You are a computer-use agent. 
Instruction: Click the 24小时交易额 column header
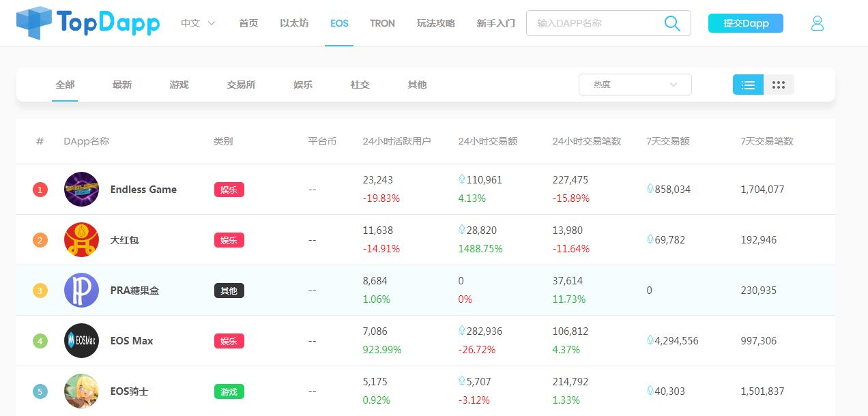pos(487,141)
